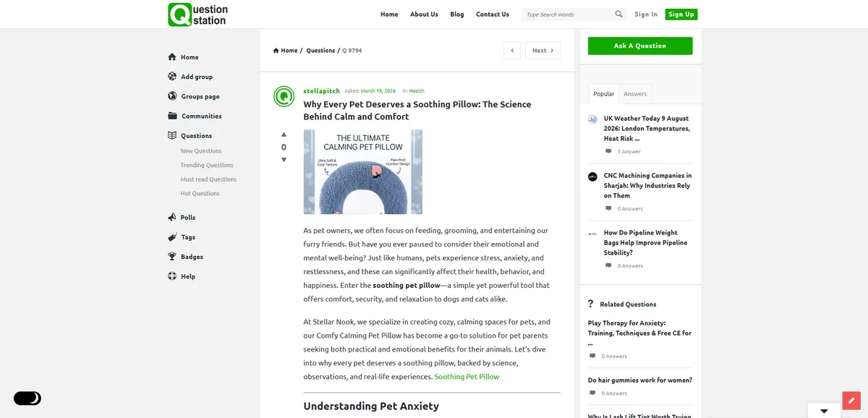Click the Help lifebuoy icon

[172, 276]
